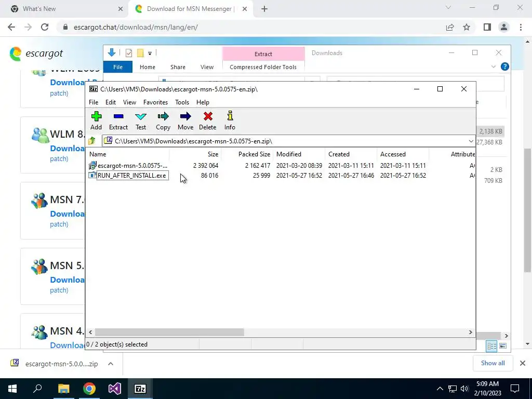Open the 7-Zip File menu
Viewport: 532px width, 399px height.
[94, 102]
